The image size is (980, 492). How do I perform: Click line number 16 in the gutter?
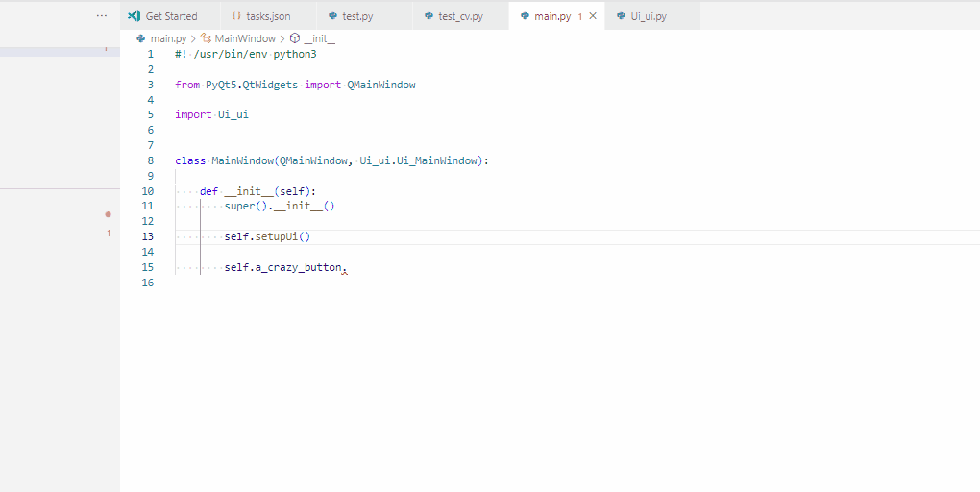(x=148, y=283)
